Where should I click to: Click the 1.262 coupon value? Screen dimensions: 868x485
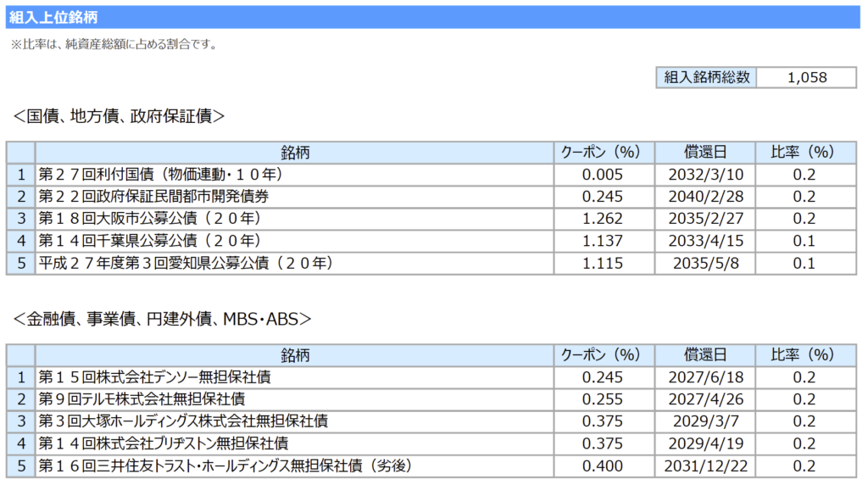(603, 219)
